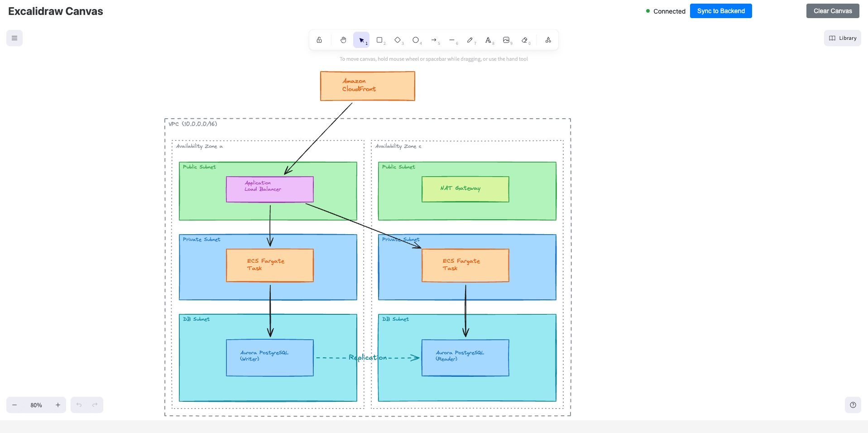Click the Redo arrow button
868x433 pixels.
pyautogui.click(x=95, y=405)
